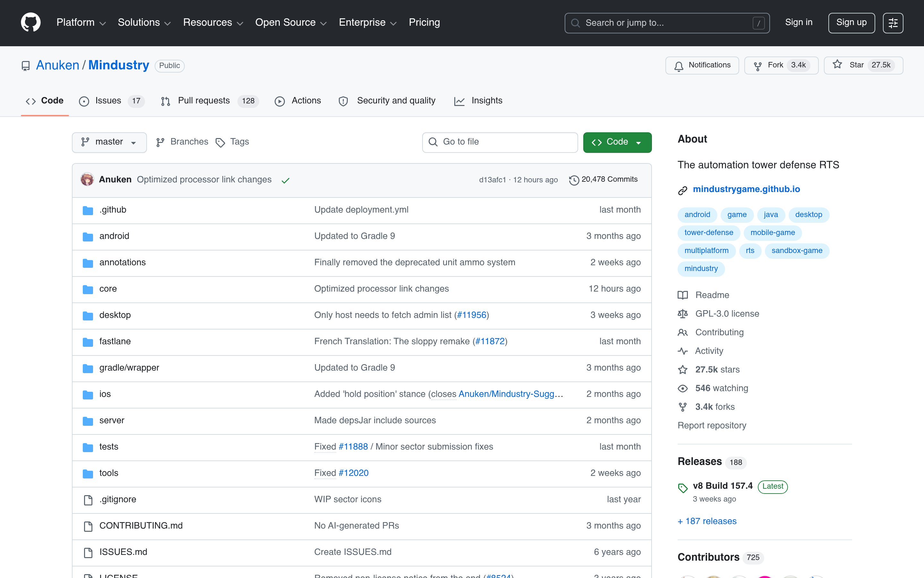Click the Sign in link
The width and height of the screenshot is (924, 578).
[x=798, y=22]
